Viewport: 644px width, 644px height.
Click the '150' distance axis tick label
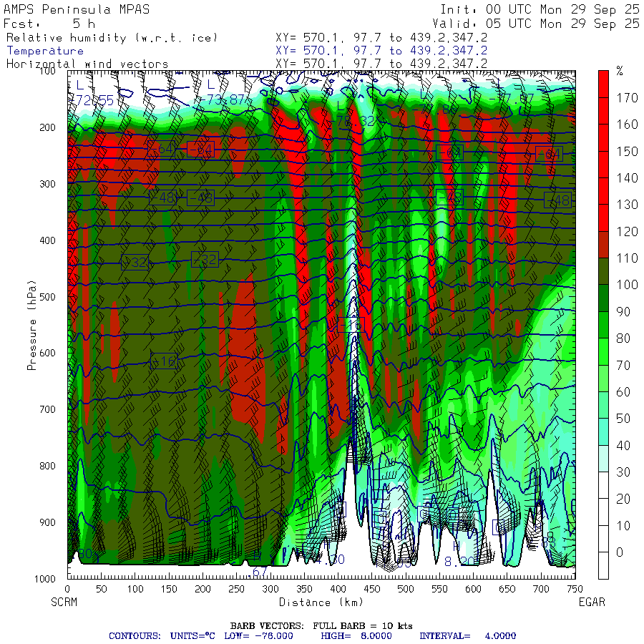(169, 589)
